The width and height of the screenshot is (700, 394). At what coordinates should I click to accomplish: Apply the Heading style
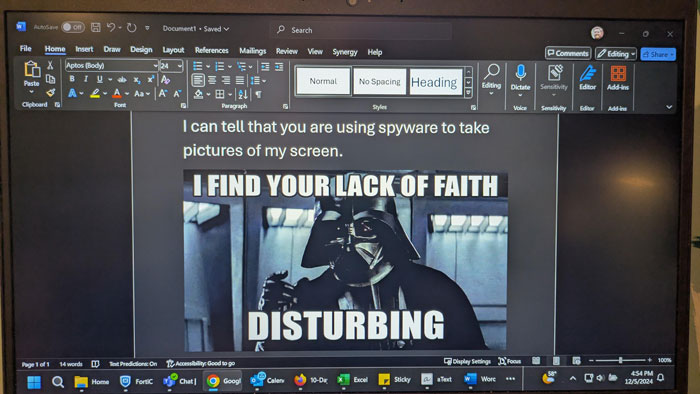click(x=436, y=82)
